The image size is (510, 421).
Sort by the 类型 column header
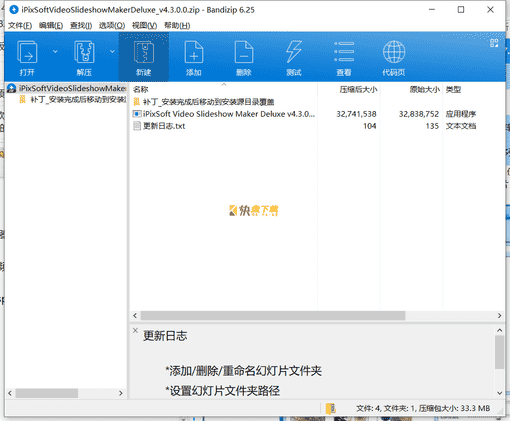coord(453,89)
